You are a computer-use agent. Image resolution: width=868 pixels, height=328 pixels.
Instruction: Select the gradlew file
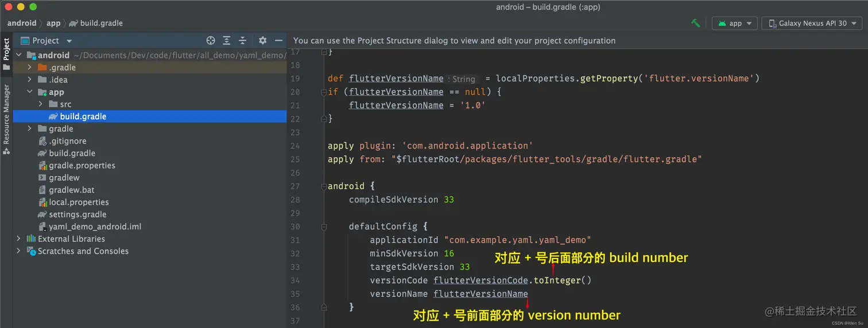(x=64, y=178)
